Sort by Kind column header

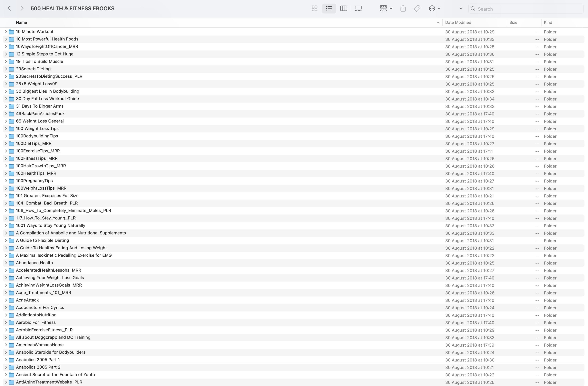pos(548,22)
